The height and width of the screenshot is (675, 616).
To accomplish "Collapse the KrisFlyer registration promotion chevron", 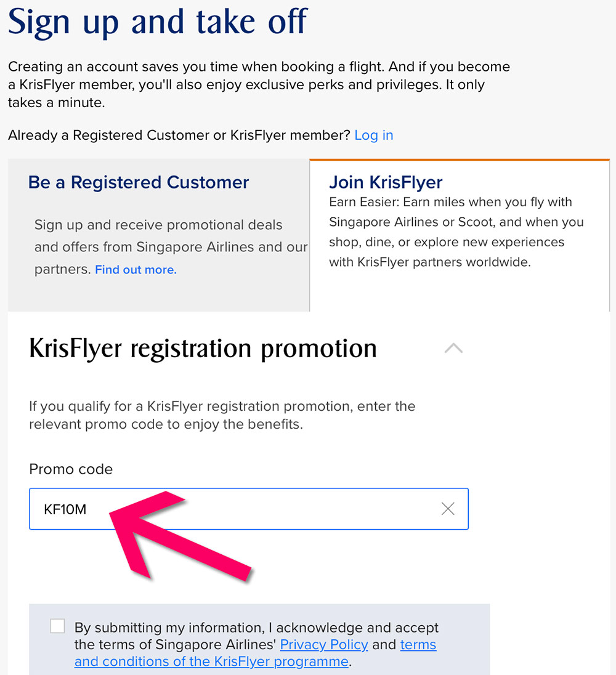I will [453, 349].
